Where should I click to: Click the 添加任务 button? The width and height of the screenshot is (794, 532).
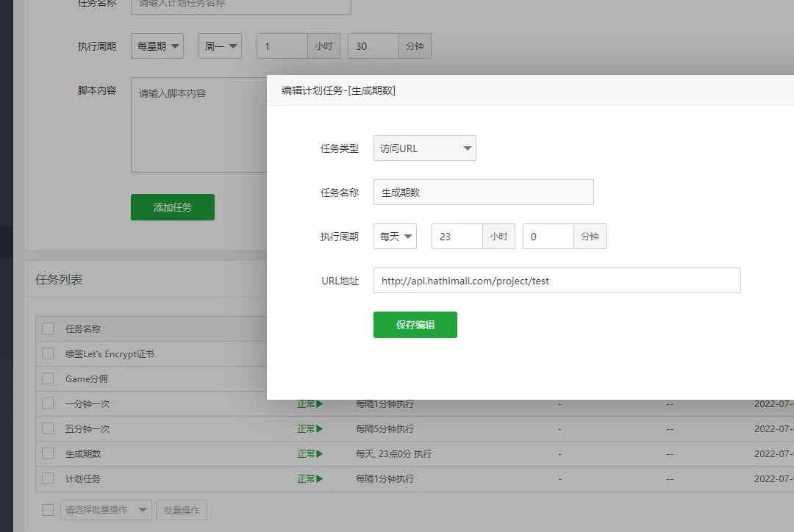pos(173,207)
